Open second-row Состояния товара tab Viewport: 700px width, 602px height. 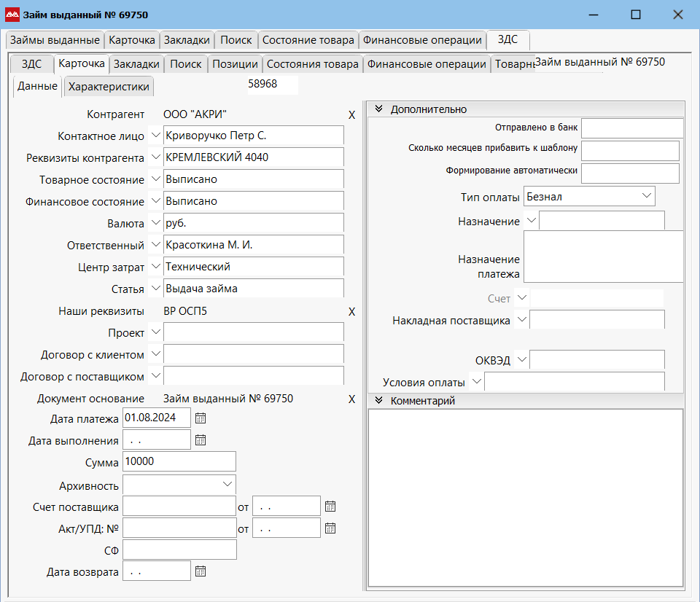[313, 64]
